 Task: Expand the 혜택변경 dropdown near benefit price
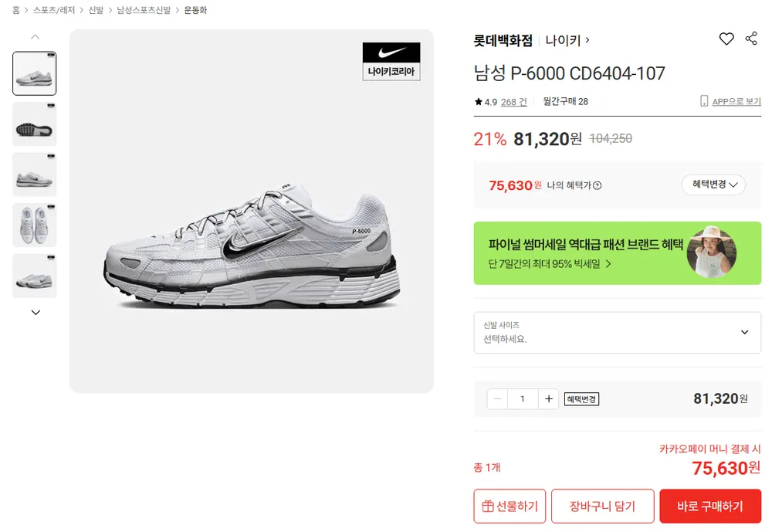pyautogui.click(x=713, y=185)
